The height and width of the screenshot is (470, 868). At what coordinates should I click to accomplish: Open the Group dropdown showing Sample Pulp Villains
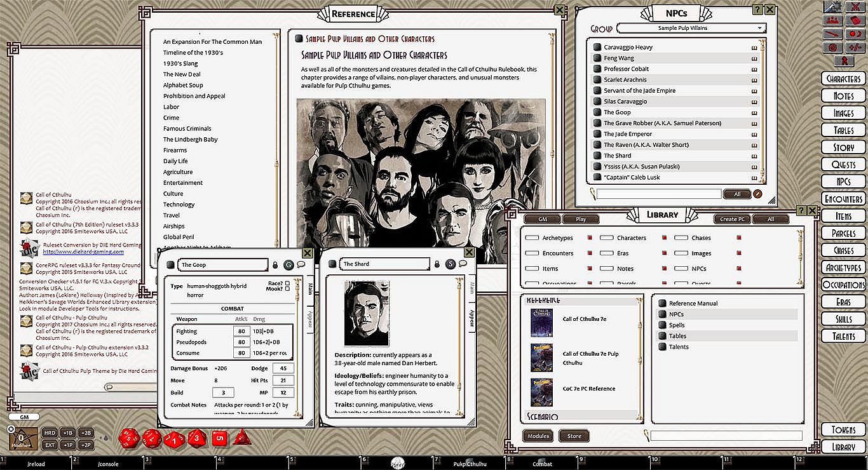(x=691, y=29)
